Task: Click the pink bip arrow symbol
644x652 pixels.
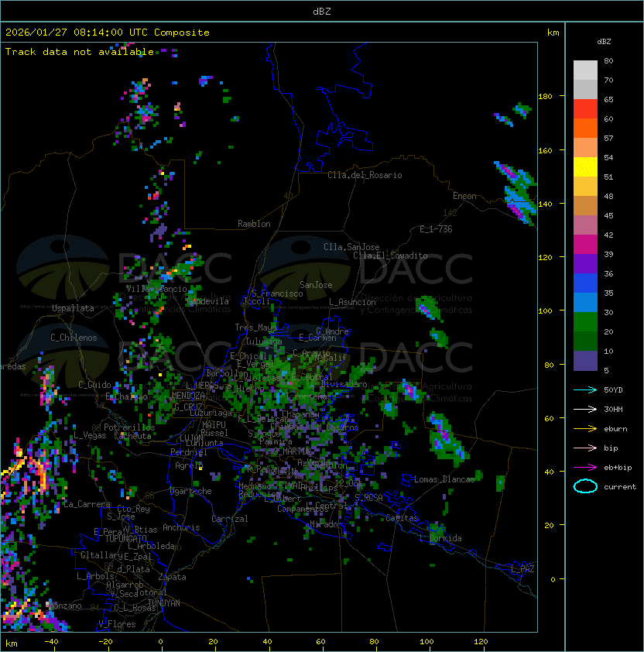Action: [585, 448]
